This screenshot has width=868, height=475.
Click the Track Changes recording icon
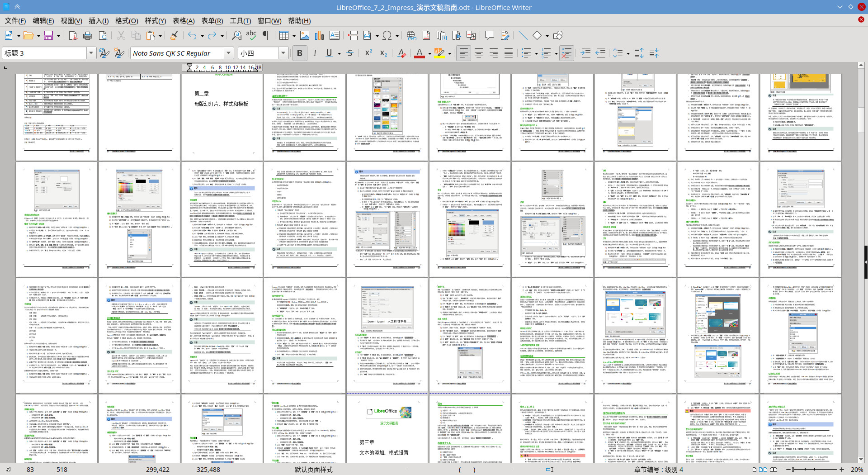[505, 35]
